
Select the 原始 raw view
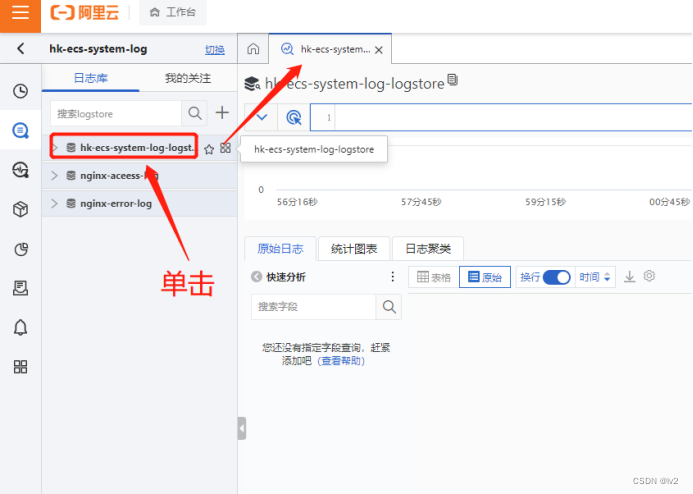click(485, 277)
